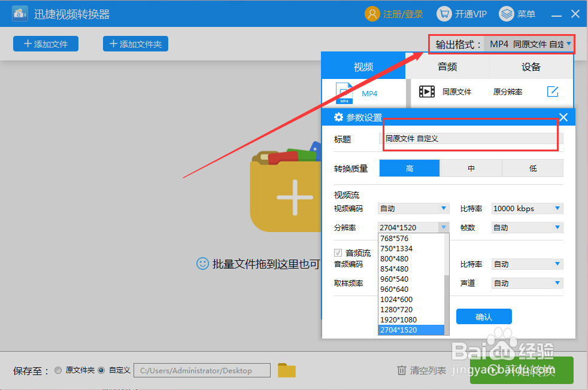The height and width of the screenshot is (390, 588).
Task: Toggle the 音频流 checkbox
Action: [338, 252]
